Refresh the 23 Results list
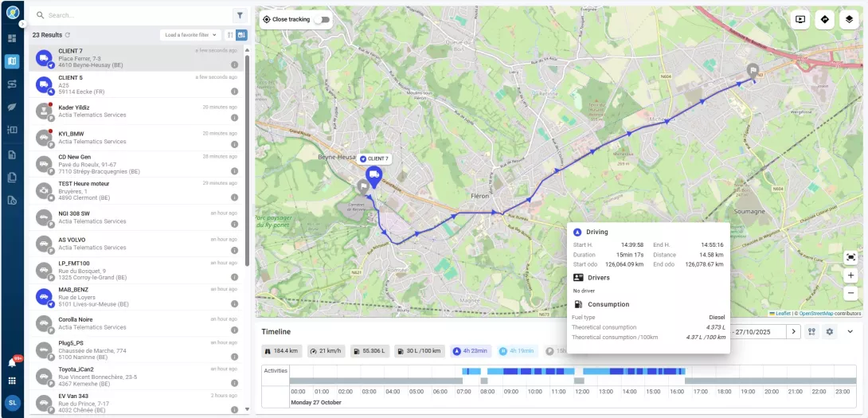Viewport: 868px width, 418px height. 68,35
